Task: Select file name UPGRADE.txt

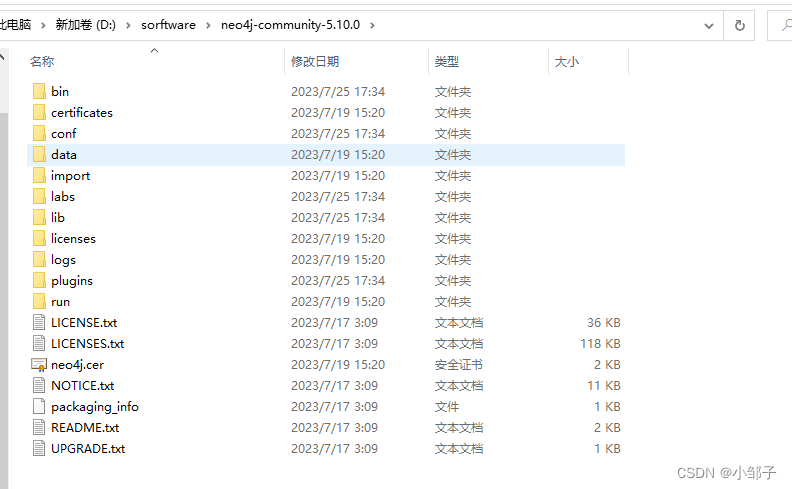Action: pos(88,449)
